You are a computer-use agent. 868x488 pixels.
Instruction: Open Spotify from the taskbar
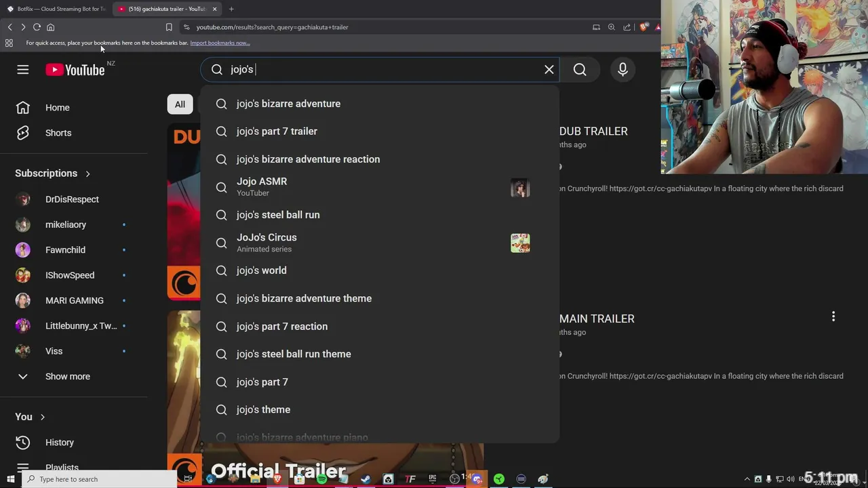pos(321,479)
